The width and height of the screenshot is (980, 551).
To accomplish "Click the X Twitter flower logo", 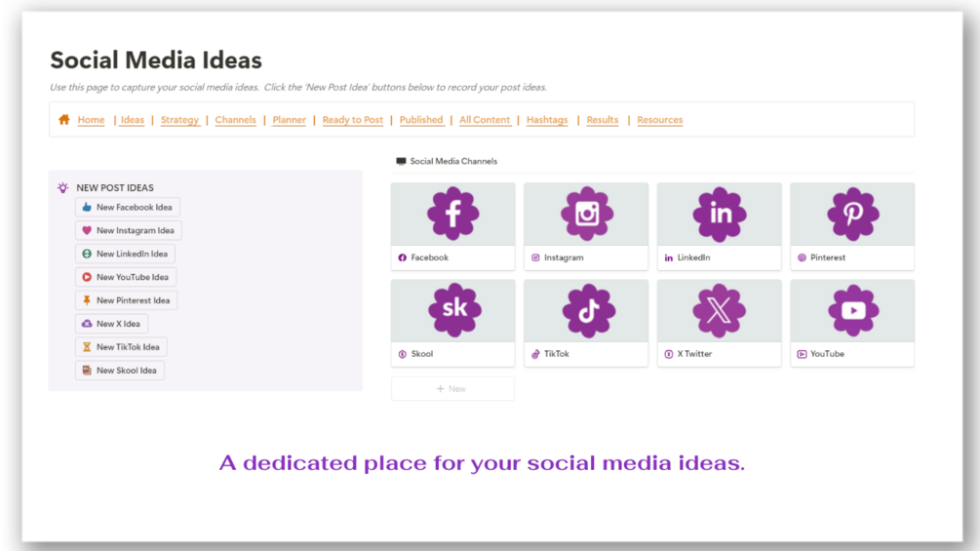I will (720, 310).
